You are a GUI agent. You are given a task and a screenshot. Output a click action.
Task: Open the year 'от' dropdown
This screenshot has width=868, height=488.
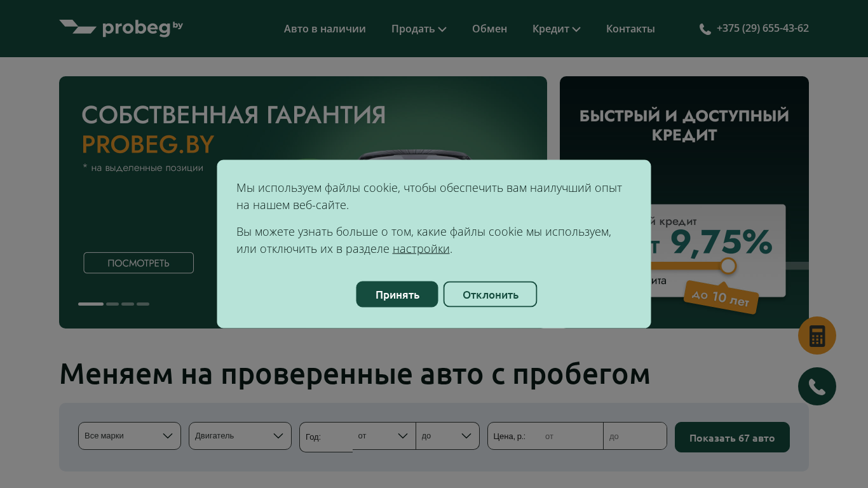point(384,436)
